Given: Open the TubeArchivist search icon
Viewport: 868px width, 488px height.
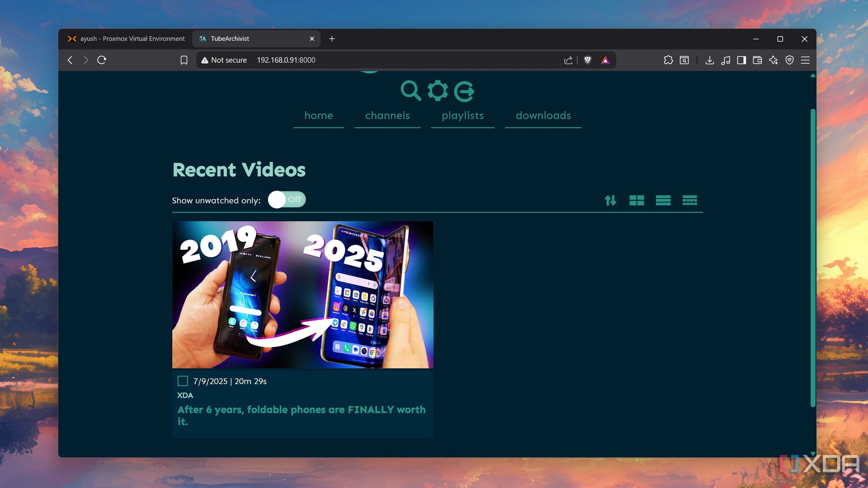Looking at the screenshot, I should click(410, 91).
